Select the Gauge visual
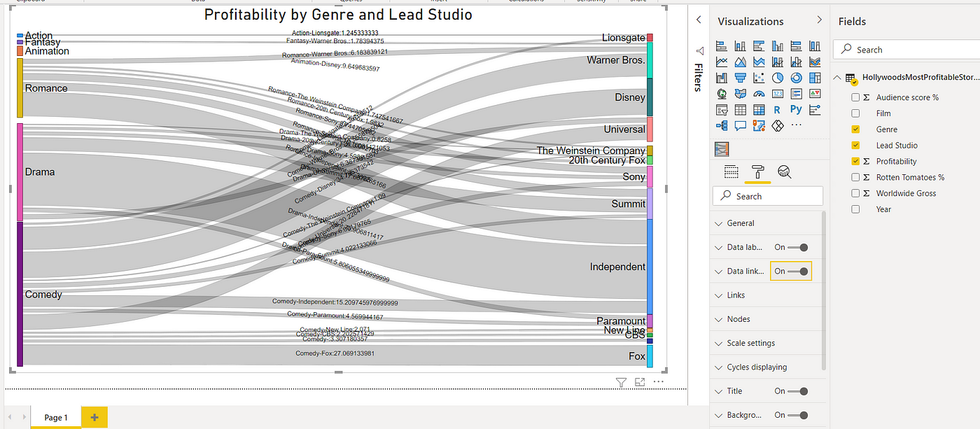Image resolution: width=980 pixels, height=429 pixels. pyautogui.click(x=759, y=94)
